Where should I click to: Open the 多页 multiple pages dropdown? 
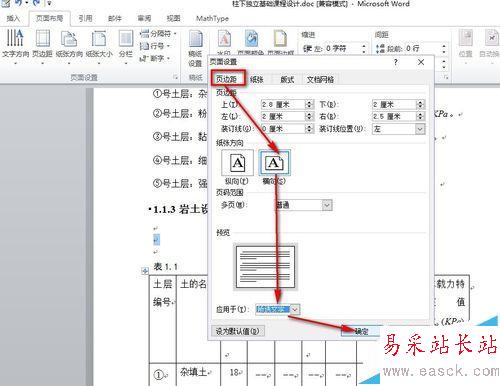coord(327,205)
